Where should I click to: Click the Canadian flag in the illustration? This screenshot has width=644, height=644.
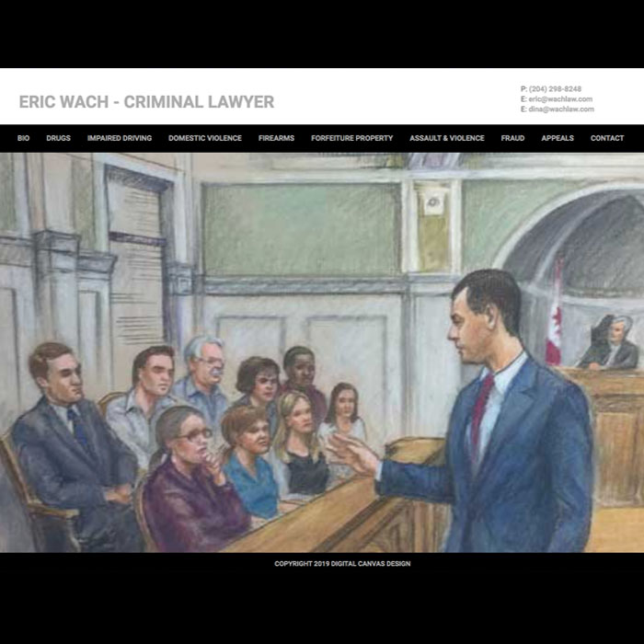coord(554,312)
